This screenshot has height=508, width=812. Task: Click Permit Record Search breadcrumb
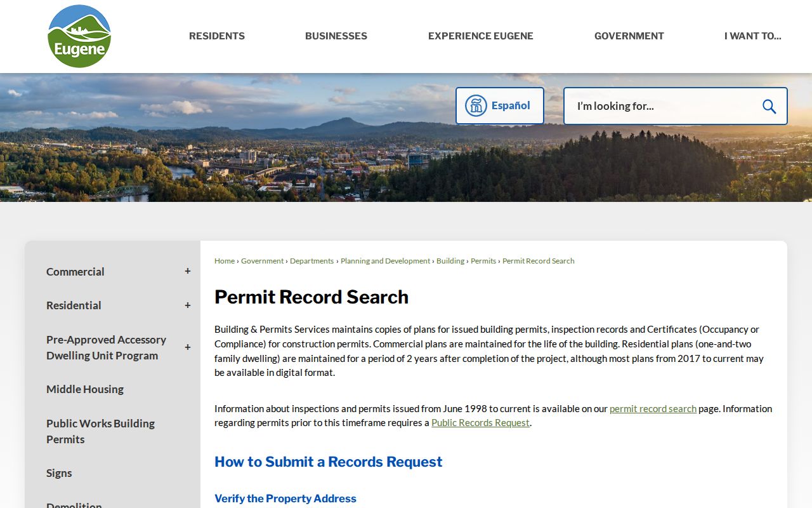pos(539,261)
